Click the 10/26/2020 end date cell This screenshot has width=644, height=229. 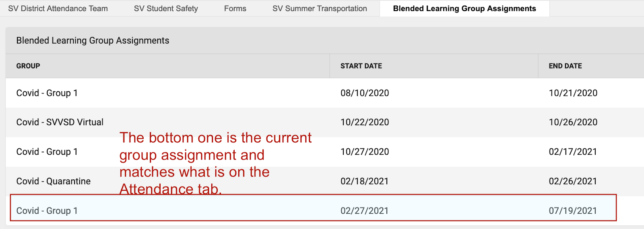tap(573, 122)
